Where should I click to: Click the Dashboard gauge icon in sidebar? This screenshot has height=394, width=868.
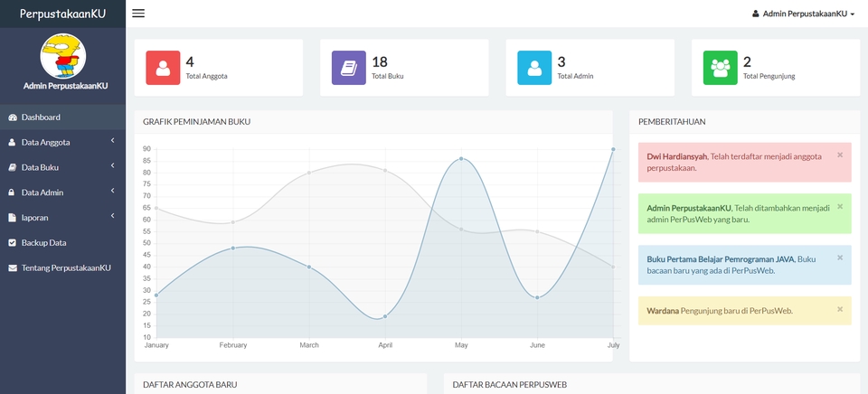[x=12, y=117]
